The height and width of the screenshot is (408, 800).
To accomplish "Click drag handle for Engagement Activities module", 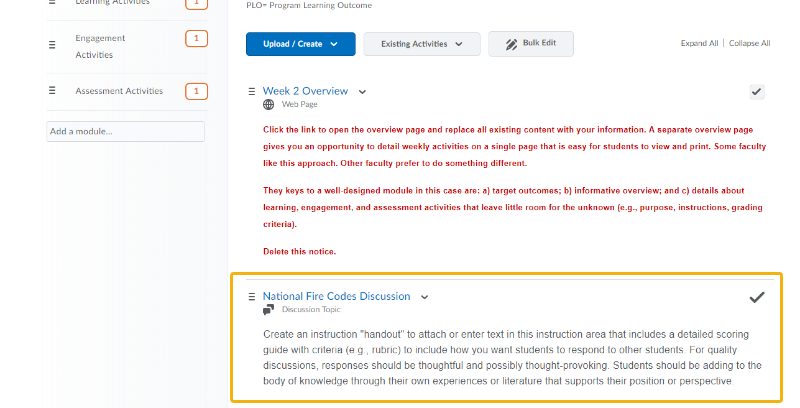I will 52,45.
